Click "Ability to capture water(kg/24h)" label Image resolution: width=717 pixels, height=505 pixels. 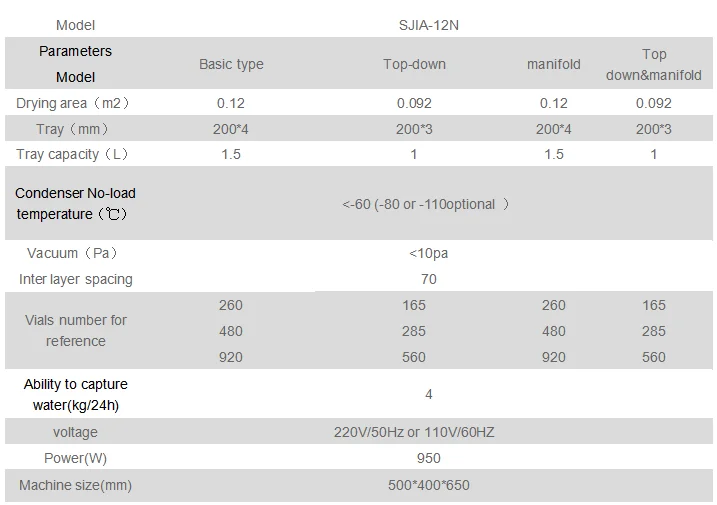click(x=76, y=394)
